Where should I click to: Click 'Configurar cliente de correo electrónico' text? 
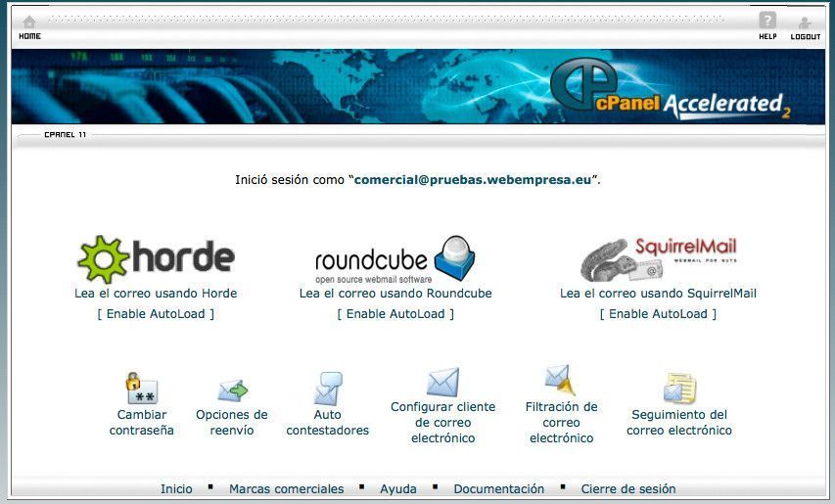tap(443, 423)
